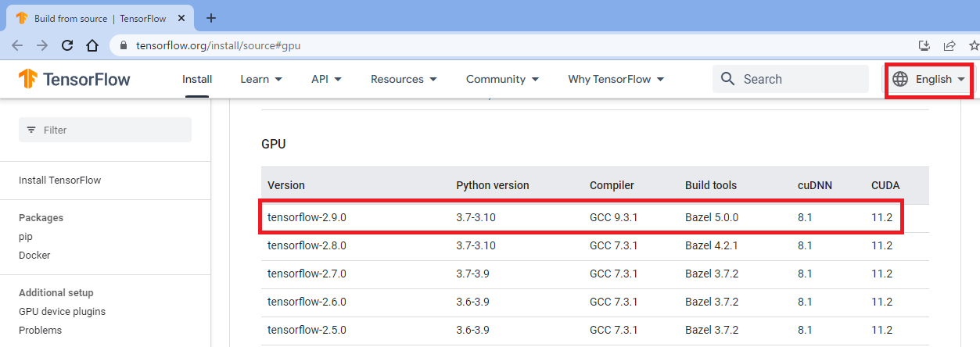Click the browser back arrow
This screenshot has height=347, width=980.
click(17, 45)
